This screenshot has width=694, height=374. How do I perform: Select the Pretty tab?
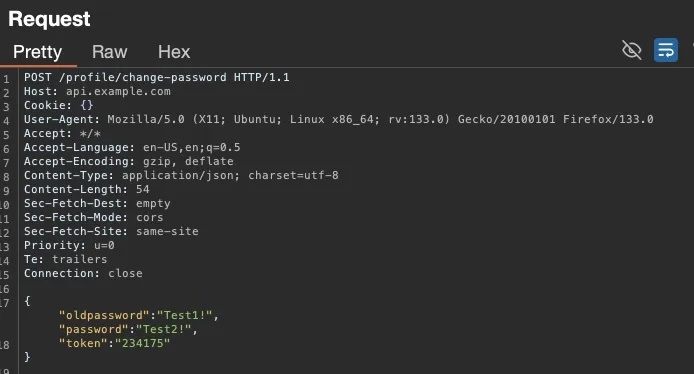(38, 52)
